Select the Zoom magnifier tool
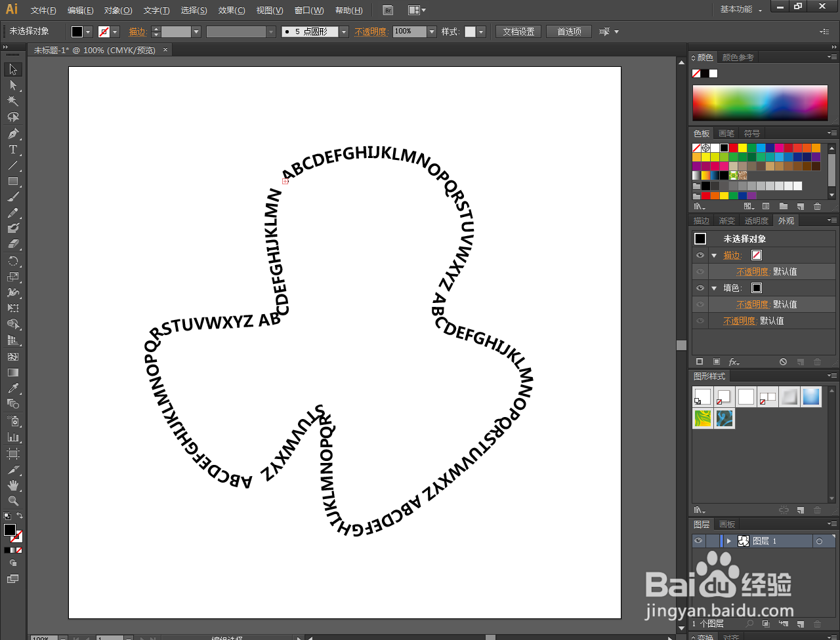Image resolution: width=840 pixels, height=640 pixels. pyautogui.click(x=12, y=501)
